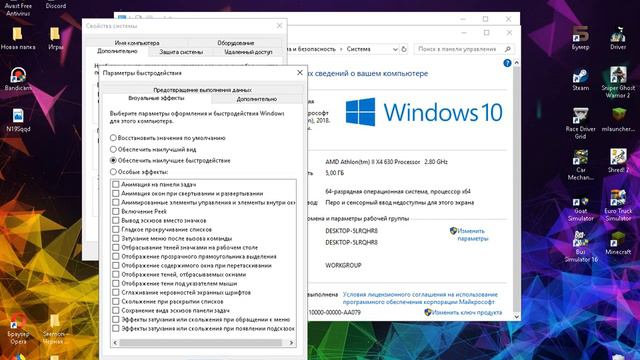The height and width of the screenshot is (360, 640).
Task: Launch Euro Truck Simulator shortcut
Action: click(x=618, y=206)
